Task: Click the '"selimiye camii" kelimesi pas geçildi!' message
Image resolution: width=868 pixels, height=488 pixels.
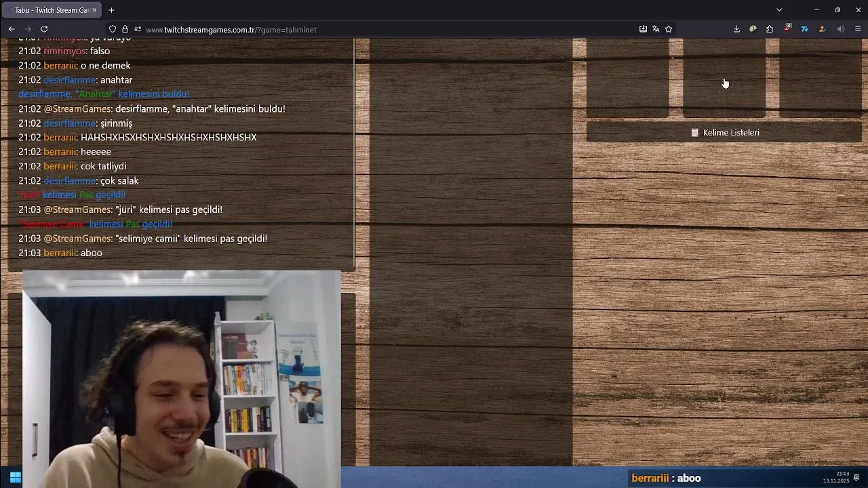Action: click(x=191, y=239)
